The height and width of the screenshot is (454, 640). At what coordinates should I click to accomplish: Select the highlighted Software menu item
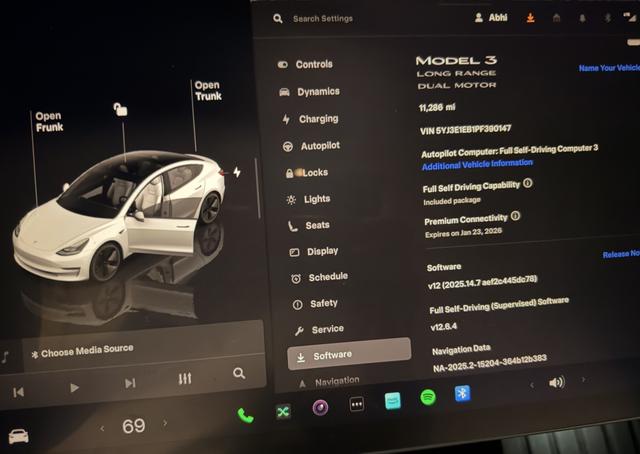point(349,354)
